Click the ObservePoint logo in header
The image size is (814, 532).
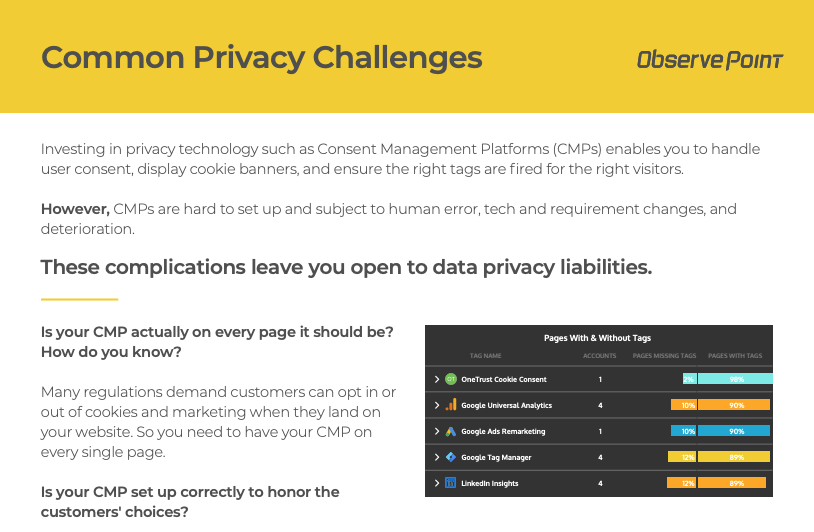[709, 60]
